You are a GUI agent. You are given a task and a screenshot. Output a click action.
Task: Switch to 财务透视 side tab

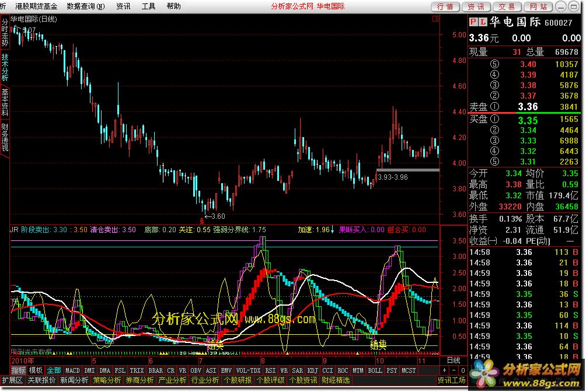tap(5, 137)
